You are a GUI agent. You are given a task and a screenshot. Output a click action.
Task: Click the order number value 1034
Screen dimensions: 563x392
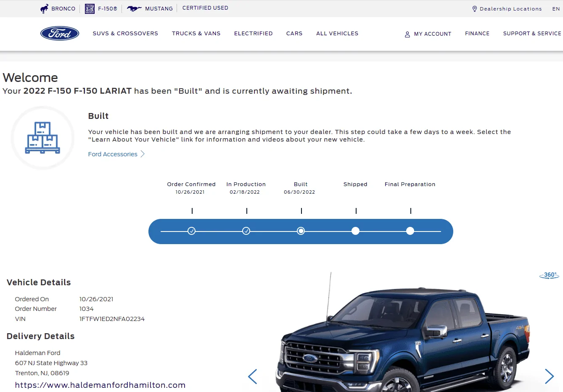pos(87,309)
